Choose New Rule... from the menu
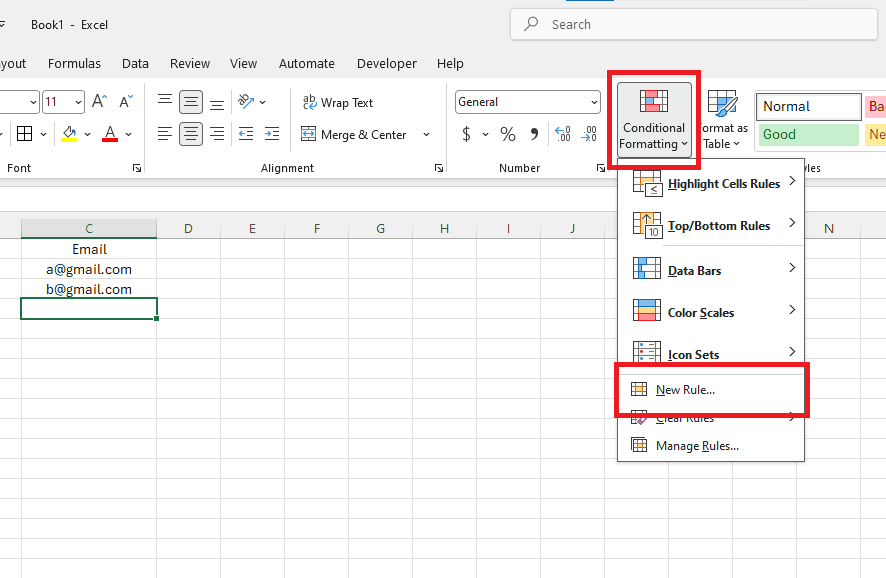Screen dimensions: 886x578 [x=711, y=390]
